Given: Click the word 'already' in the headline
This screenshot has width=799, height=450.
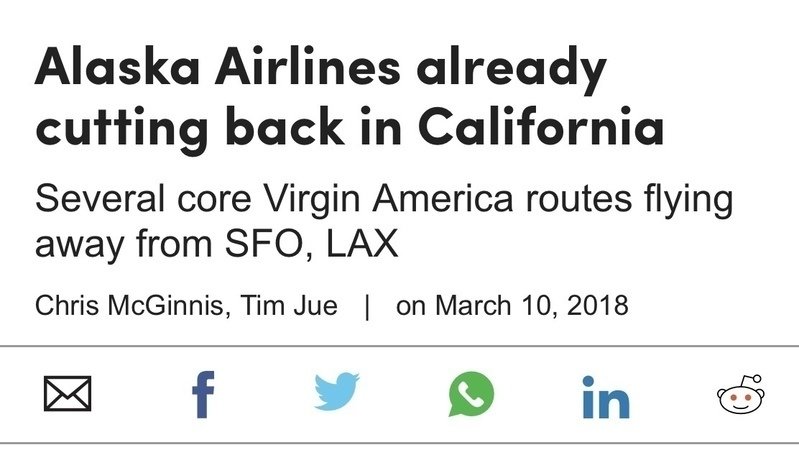Looking at the screenshot, I should [x=512, y=69].
